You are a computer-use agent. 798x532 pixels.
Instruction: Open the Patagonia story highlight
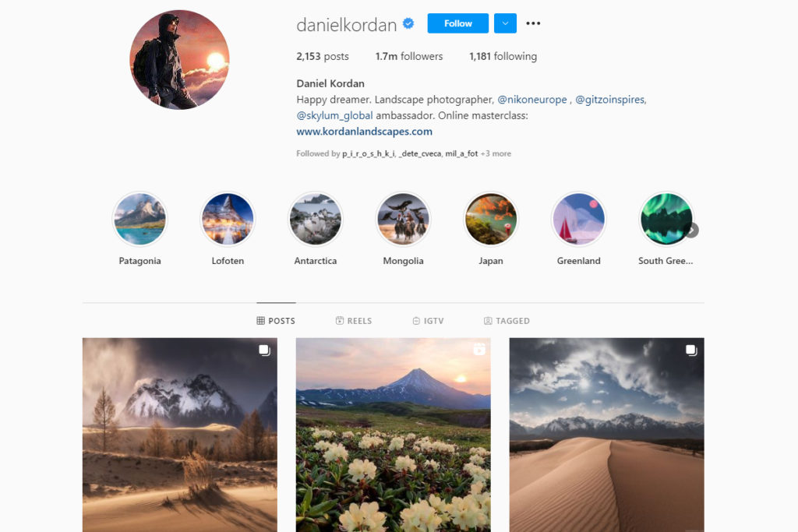point(140,219)
